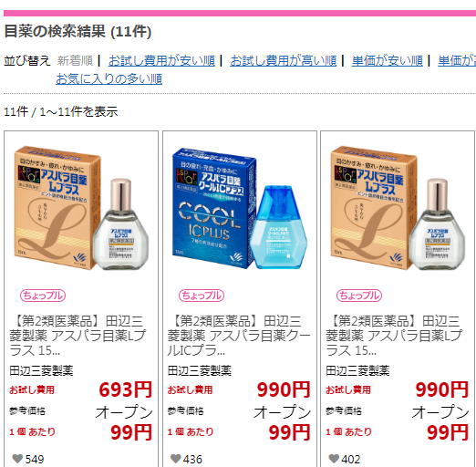476x467 pixels.
Task: Sort by 単価が安い順
Action: pos(388,60)
